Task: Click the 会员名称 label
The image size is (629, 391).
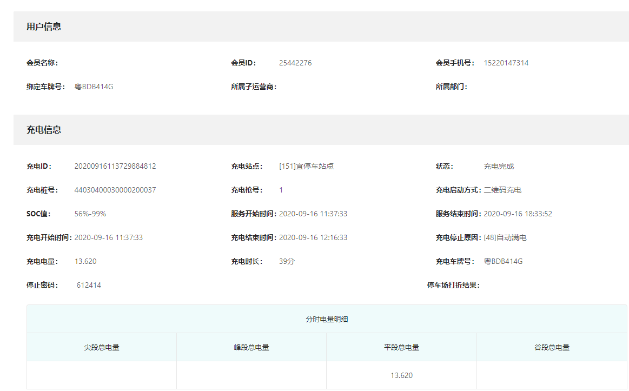Action: click(42, 63)
